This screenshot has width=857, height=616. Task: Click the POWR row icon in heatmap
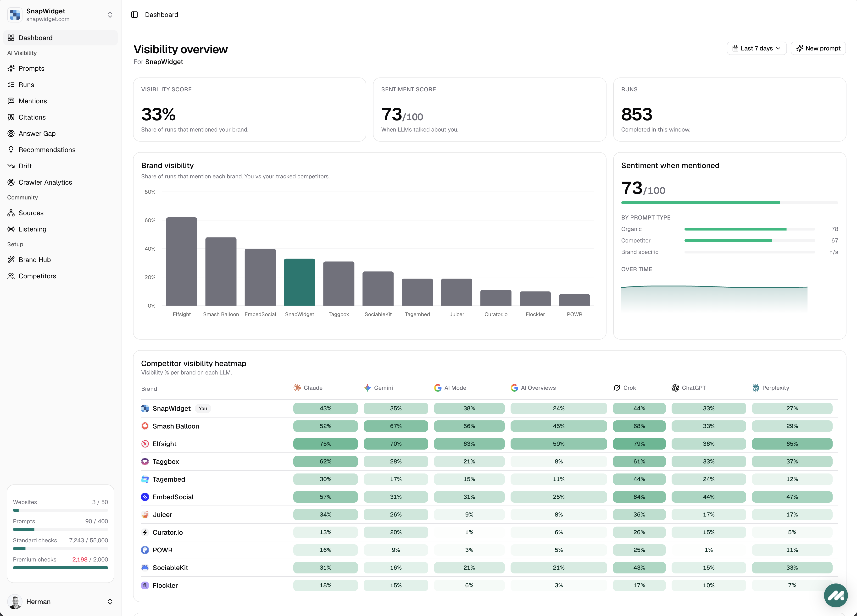tap(145, 550)
